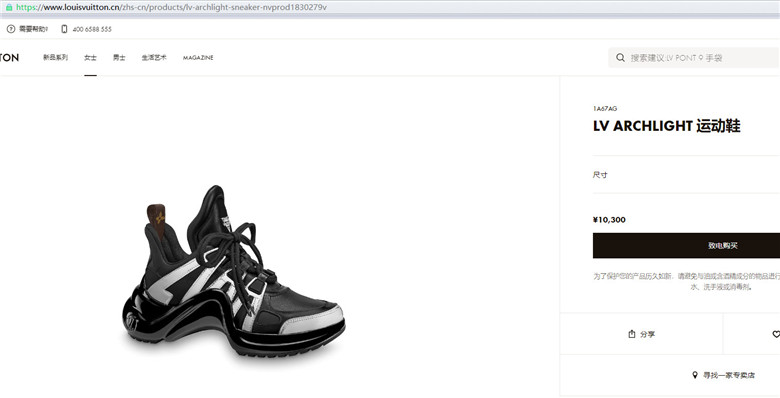Viewport: 780px width, 398px height.
Task: Call the 400 6588 555 number link
Action: point(92,29)
